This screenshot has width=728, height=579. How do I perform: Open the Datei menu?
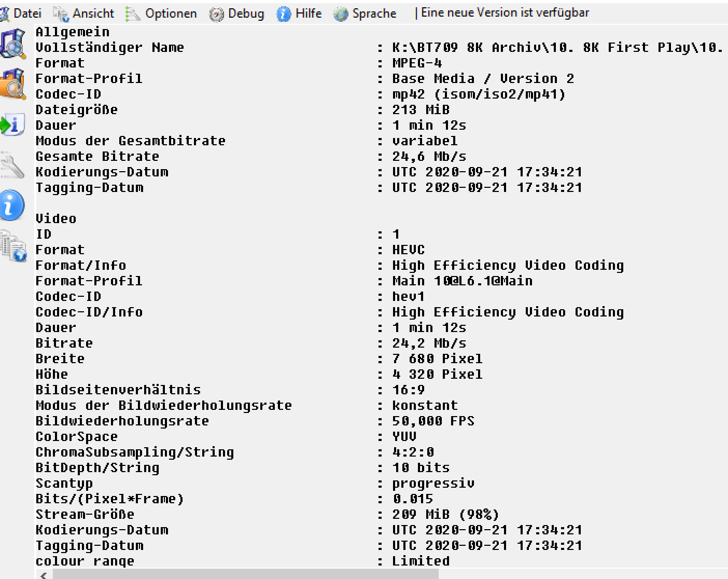click(x=21, y=13)
